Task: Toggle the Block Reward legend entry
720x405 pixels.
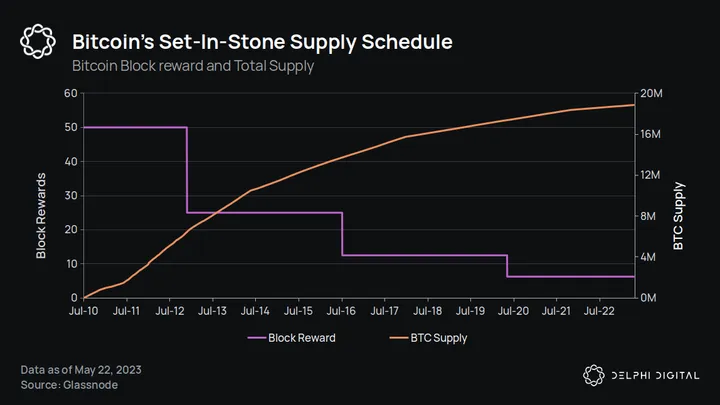Action: tap(301, 338)
